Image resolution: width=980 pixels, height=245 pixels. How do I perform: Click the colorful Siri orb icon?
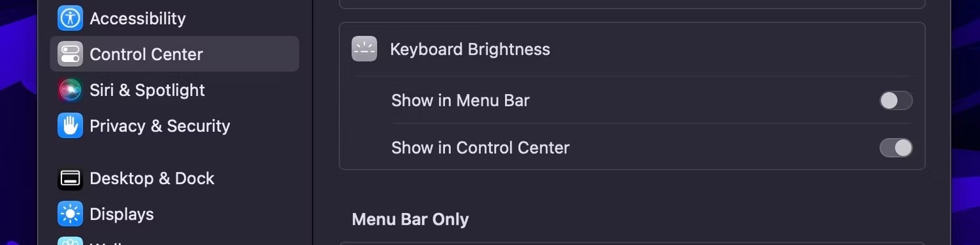[70, 90]
